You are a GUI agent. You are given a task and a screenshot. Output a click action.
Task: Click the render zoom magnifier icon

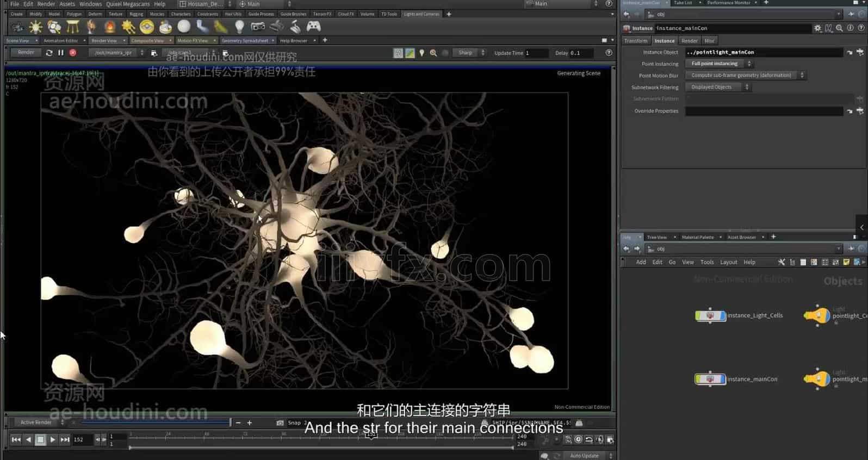[x=433, y=53]
